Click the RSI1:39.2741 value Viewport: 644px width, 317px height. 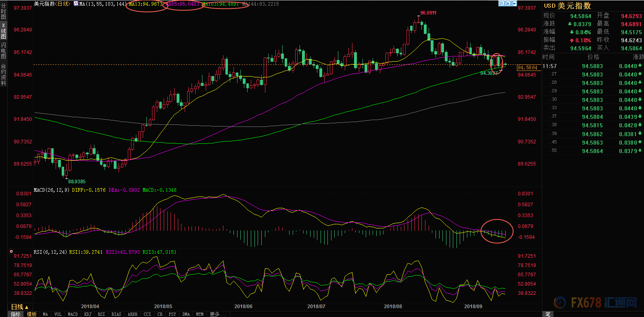click(x=86, y=252)
